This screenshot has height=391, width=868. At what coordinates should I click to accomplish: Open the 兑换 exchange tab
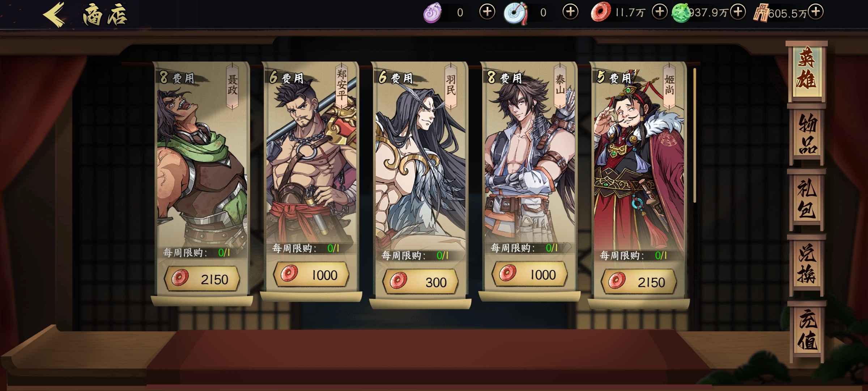(x=807, y=264)
